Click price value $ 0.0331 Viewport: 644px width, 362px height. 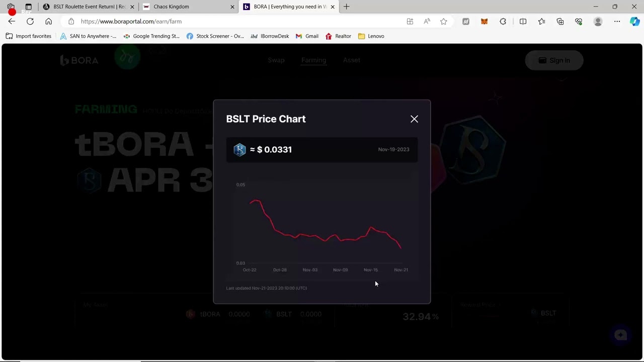pyautogui.click(x=274, y=149)
